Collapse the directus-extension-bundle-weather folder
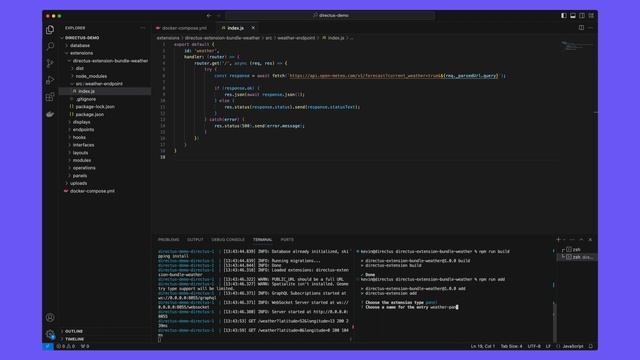This screenshot has height=360, width=640. pos(110,60)
